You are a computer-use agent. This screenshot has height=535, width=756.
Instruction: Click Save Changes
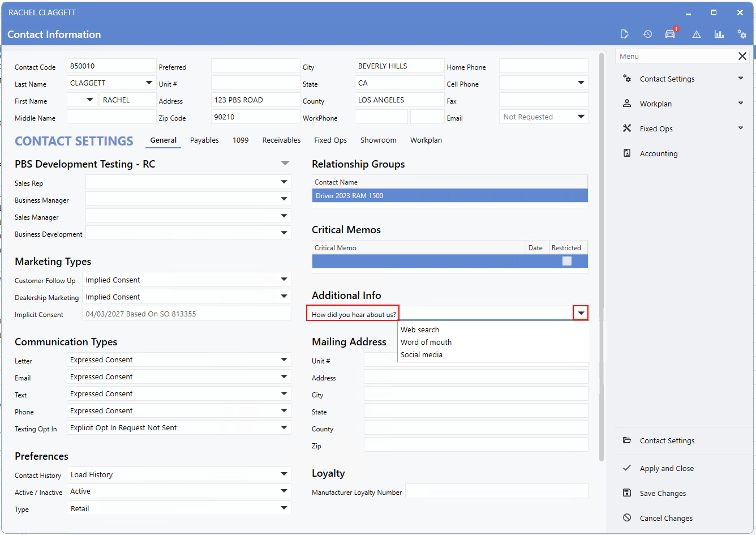tap(663, 493)
